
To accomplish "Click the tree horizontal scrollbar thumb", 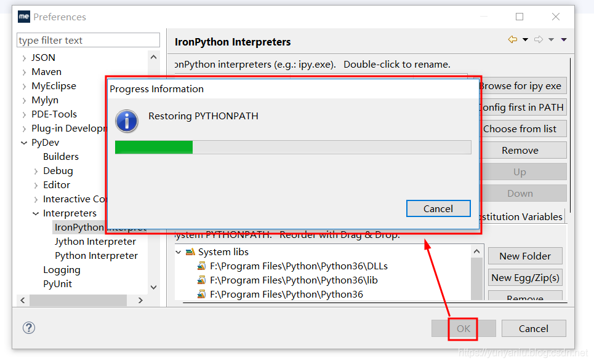I will 78,301.
